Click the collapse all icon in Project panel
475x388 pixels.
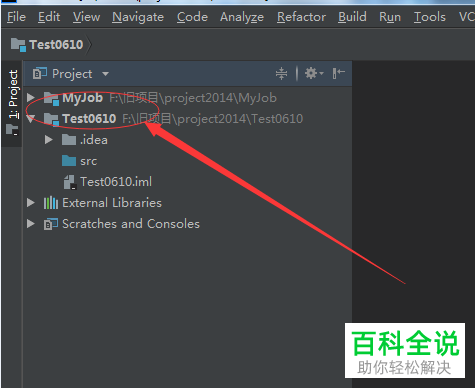tap(281, 73)
